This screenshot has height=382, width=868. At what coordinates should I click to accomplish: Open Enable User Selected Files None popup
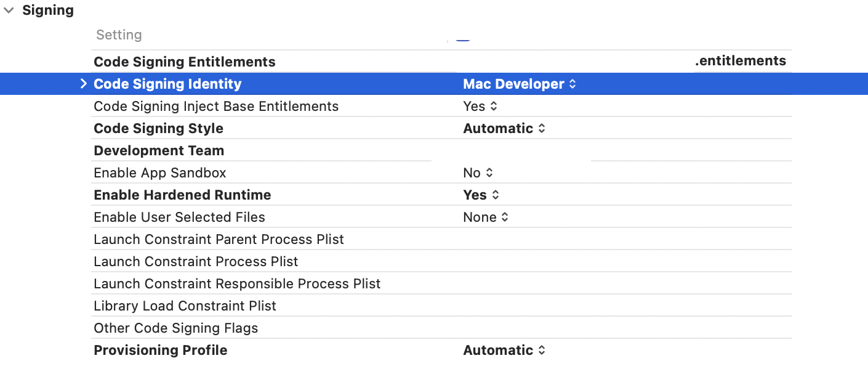click(x=486, y=217)
